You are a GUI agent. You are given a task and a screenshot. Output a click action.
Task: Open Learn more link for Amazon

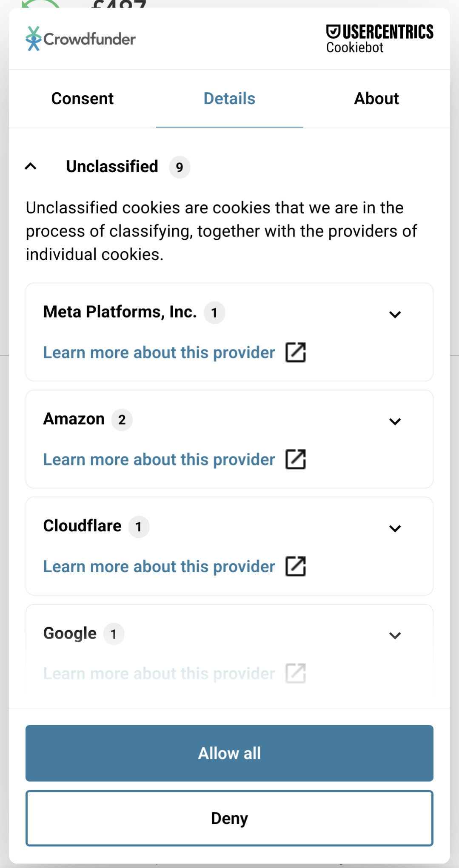click(159, 460)
